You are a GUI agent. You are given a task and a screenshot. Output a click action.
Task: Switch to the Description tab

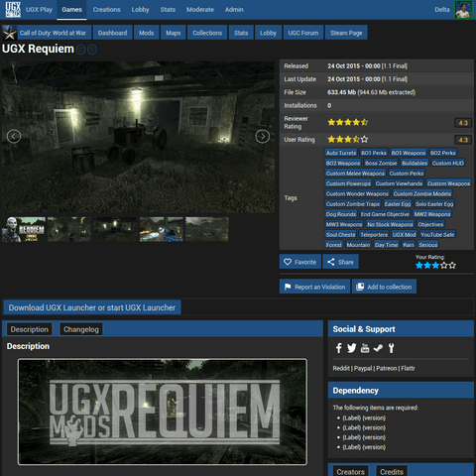30,329
